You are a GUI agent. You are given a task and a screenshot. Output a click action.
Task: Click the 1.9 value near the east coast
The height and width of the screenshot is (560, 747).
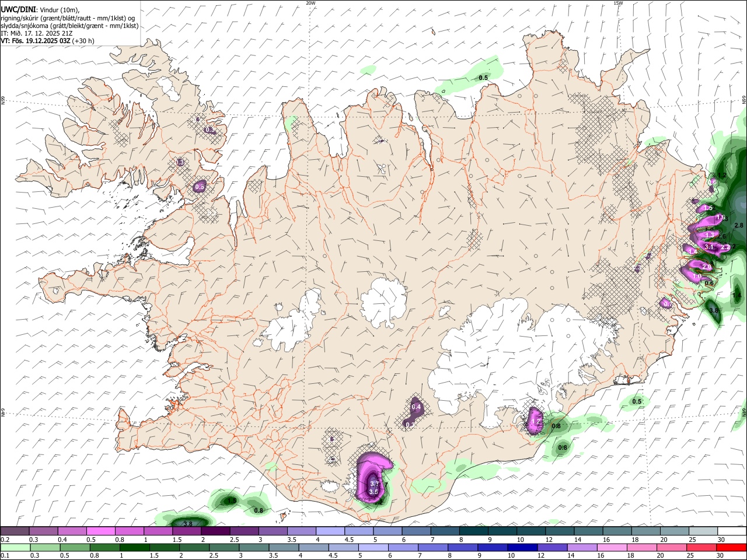(x=721, y=218)
